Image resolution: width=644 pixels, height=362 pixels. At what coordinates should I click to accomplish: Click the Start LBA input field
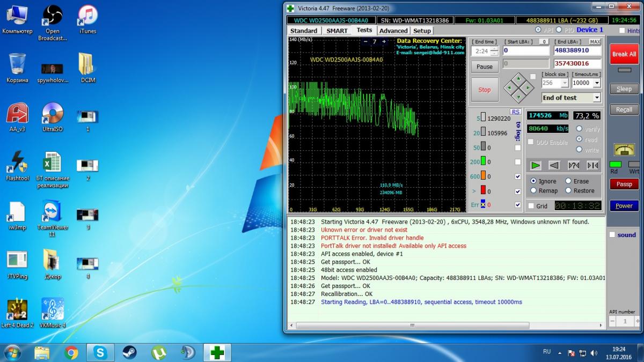526,50
